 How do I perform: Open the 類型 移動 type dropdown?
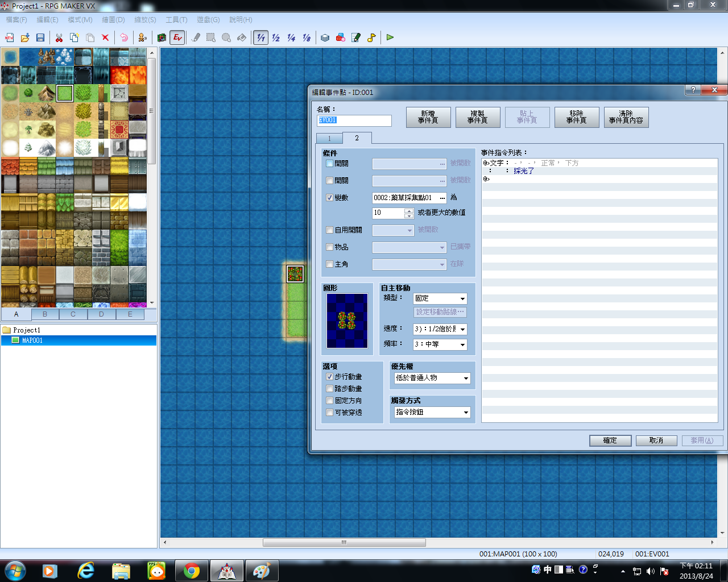point(440,298)
